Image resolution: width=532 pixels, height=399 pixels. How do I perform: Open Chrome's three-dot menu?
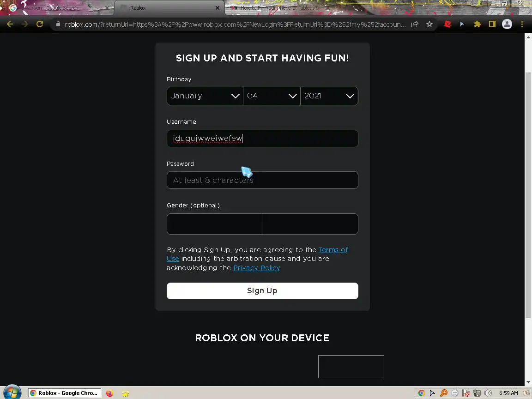tap(522, 24)
